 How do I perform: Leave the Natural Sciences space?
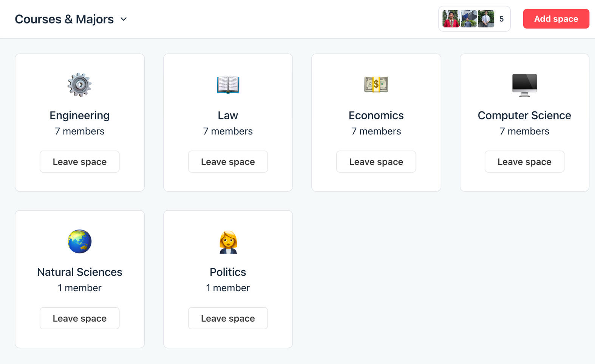click(x=79, y=318)
